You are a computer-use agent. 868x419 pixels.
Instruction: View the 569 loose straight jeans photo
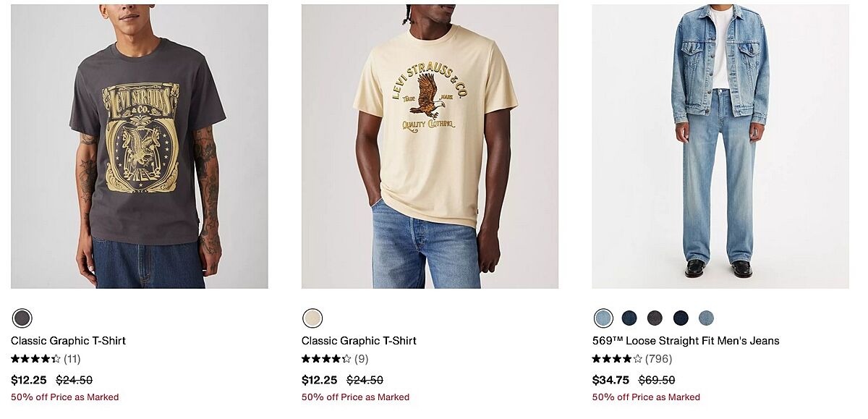coord(720,146)
